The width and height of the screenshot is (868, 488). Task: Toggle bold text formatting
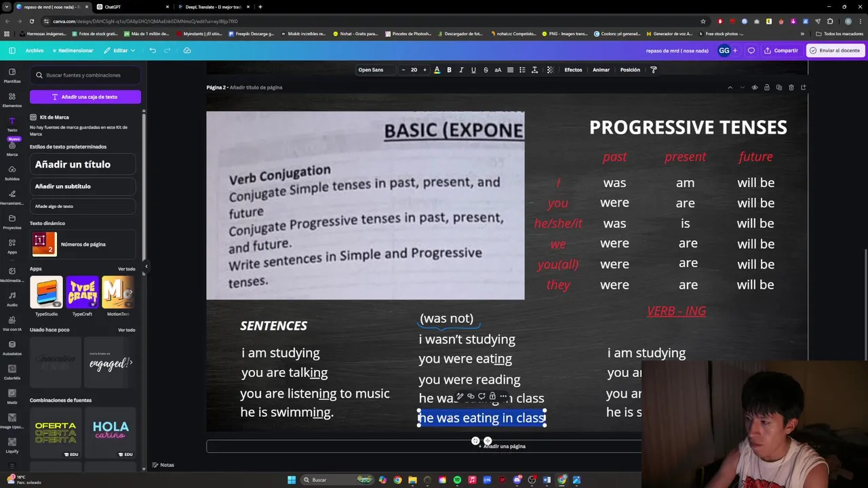click(x=449, y=70)
